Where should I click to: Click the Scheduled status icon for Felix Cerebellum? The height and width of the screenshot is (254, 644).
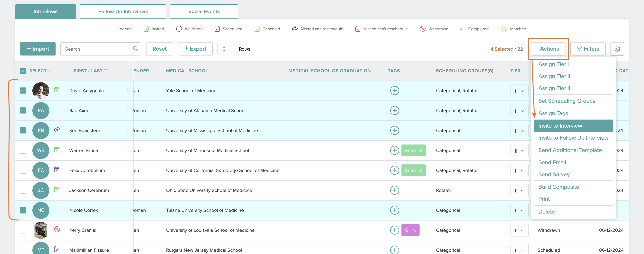click(57, 170)
